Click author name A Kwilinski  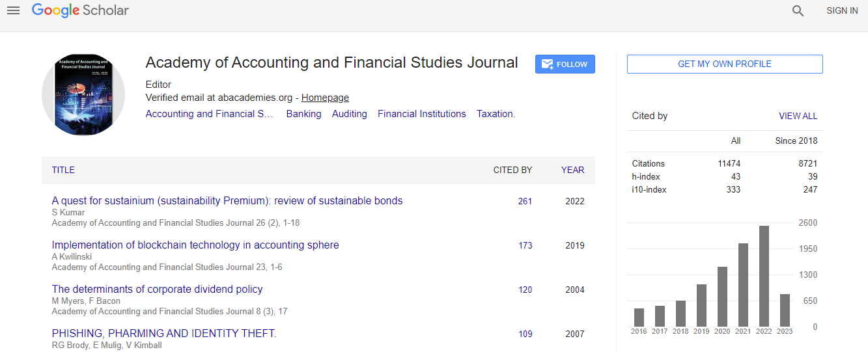[72, 256]
